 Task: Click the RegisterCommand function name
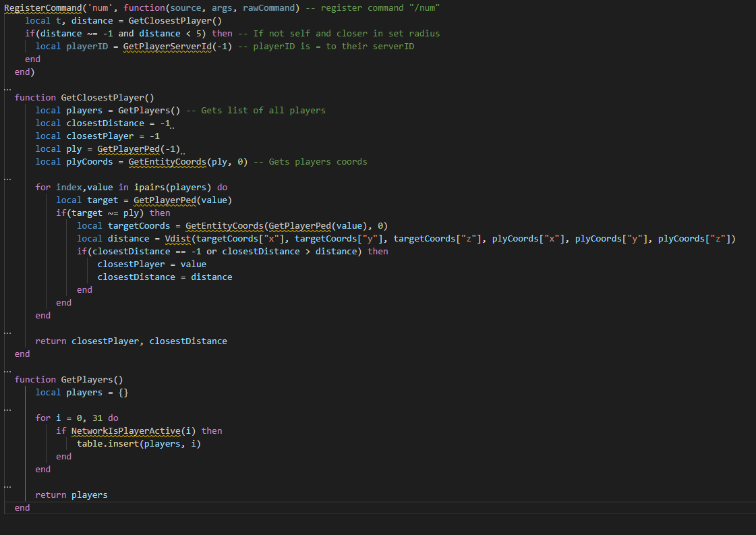click(43, 8)
